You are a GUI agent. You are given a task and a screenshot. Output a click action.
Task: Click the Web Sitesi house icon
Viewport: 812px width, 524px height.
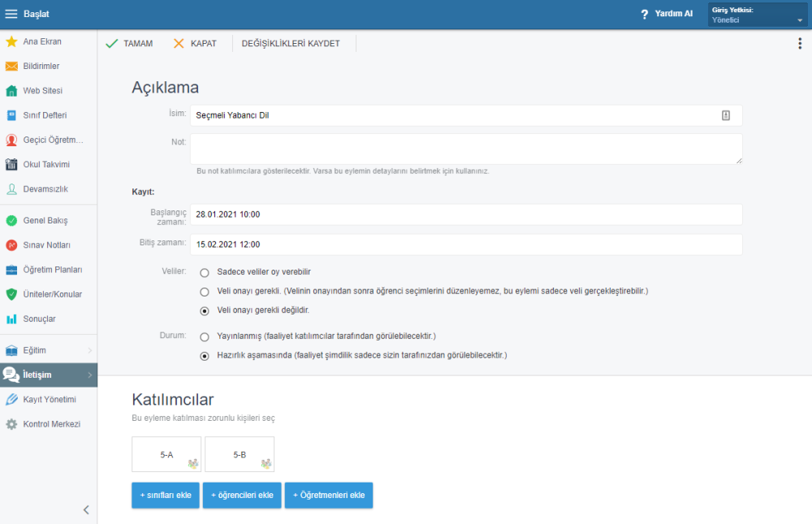(11, 91)
